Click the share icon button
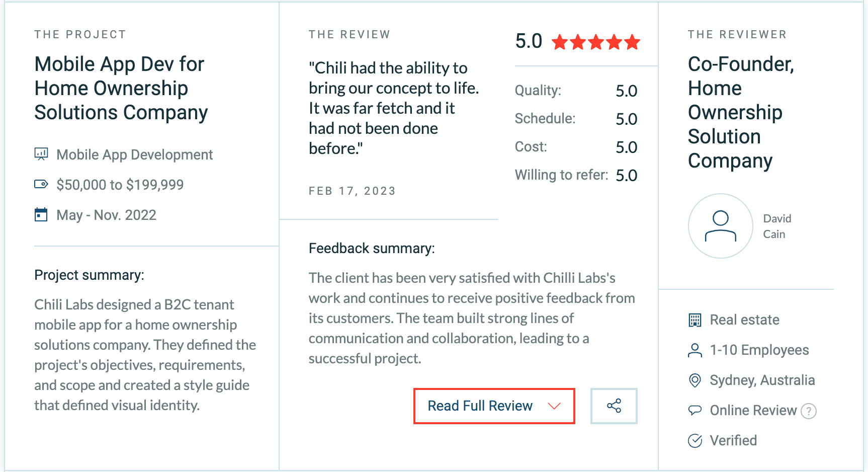Screen dimensions: 868x472 [x=614, y=406]
